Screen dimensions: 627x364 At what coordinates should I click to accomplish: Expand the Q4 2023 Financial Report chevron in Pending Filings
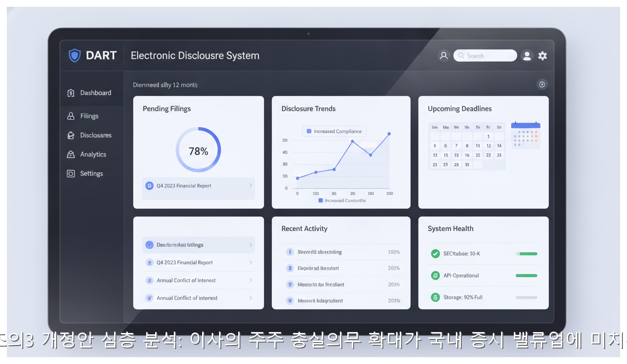tap(251, 186)
